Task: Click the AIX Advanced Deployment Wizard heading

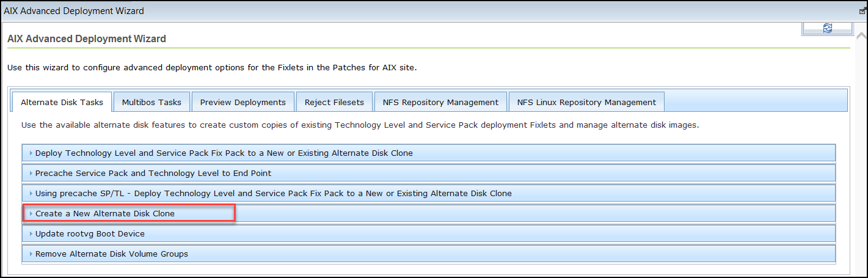Action: 87,38
